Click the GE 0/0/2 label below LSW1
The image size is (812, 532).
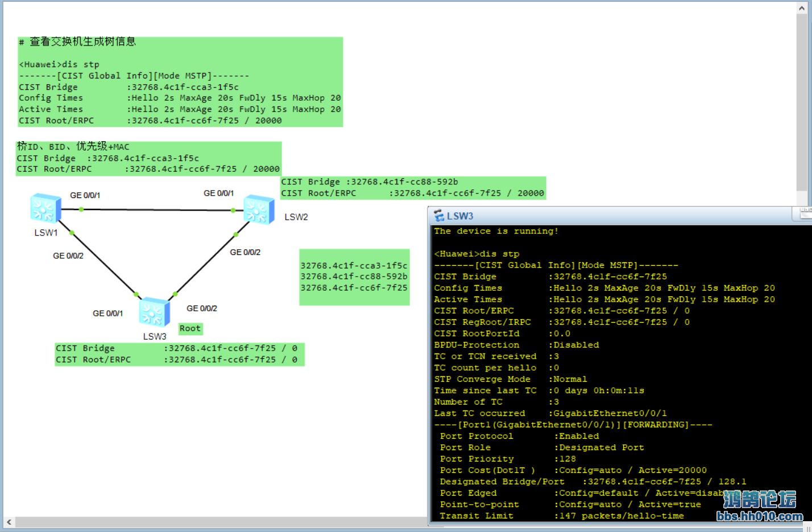click(x=68, y=256)
